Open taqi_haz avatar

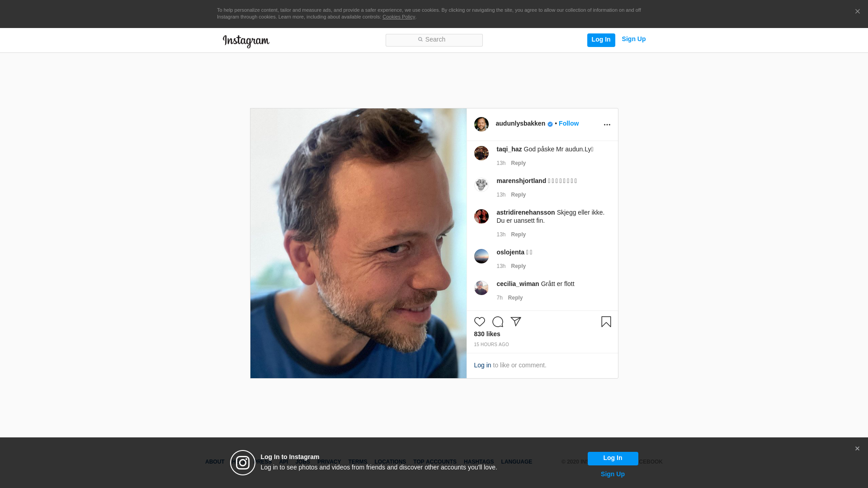coord(481,153)
